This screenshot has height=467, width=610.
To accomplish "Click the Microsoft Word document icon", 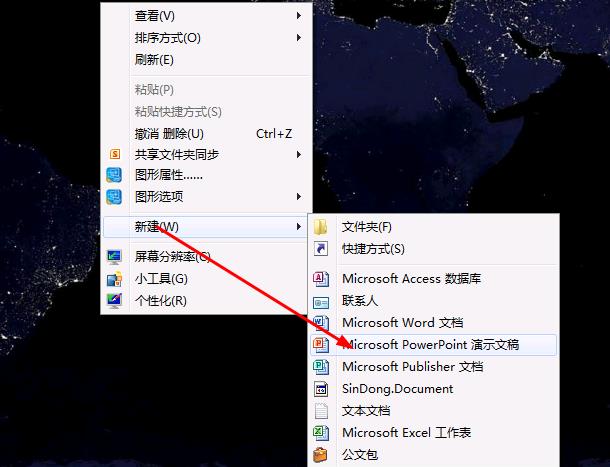I will point(321,322).
